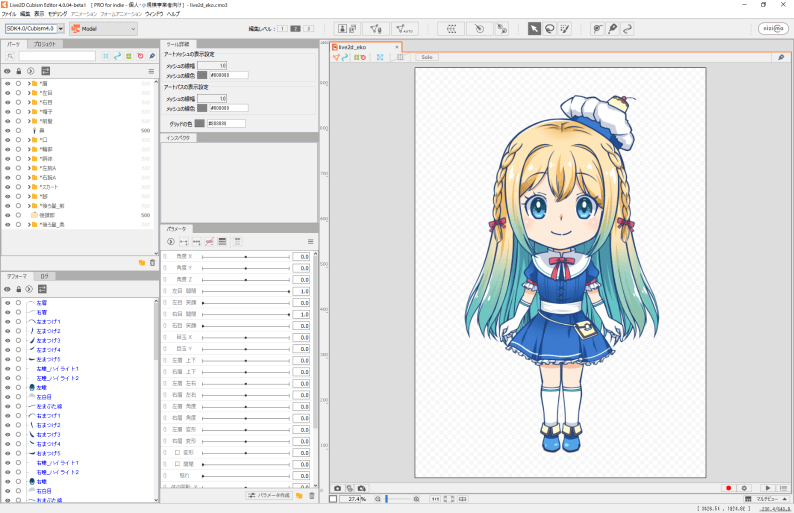Viewport: 794px width, 513px height.
Task: Click the 1:1 zoom button
Action: [435, 499]
